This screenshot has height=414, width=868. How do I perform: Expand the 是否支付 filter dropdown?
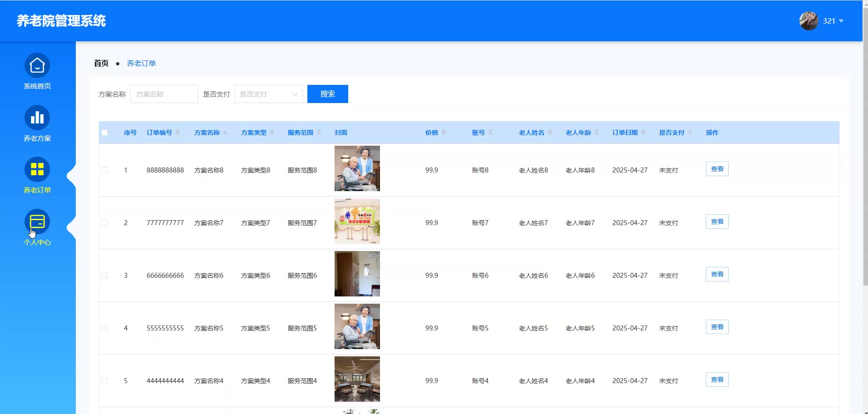(x=268, y=94)
